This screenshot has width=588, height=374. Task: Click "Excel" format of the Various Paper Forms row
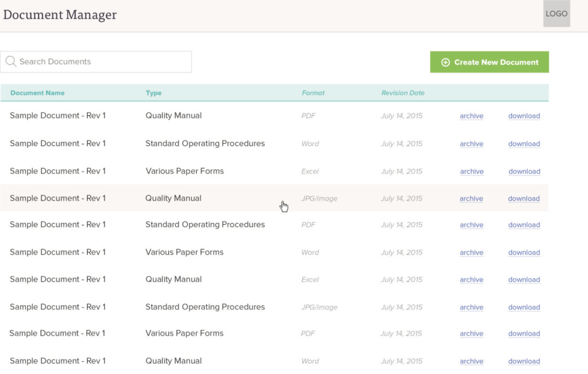click(x=310, y=171)
